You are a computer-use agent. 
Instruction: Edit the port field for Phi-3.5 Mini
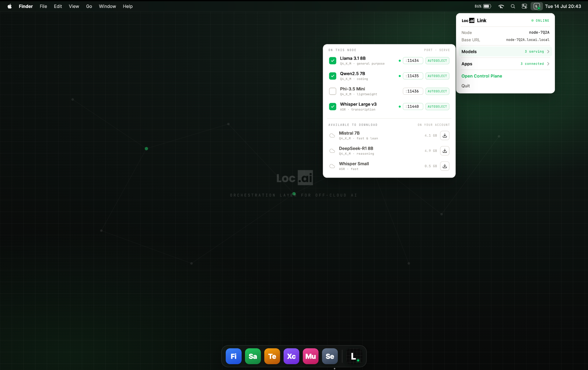coord(413,91)
